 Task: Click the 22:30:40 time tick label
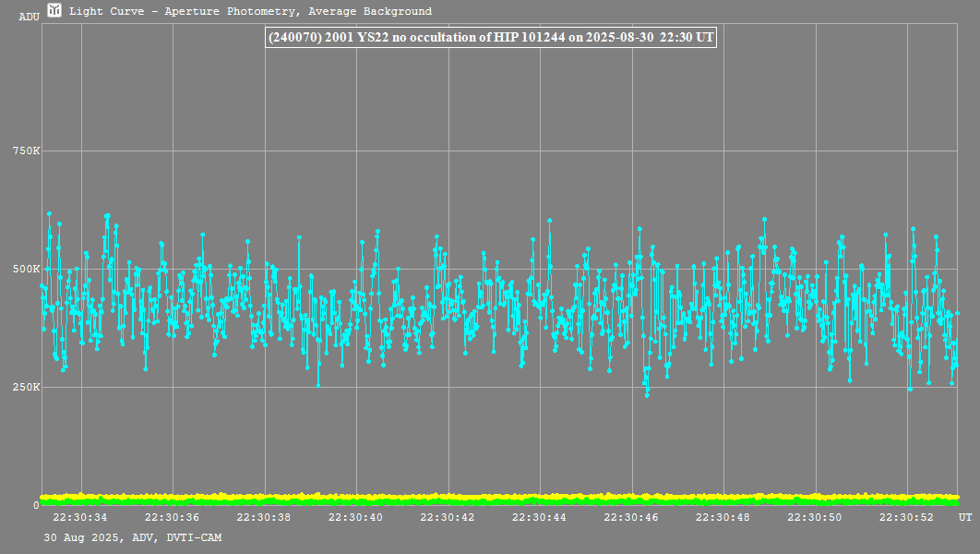(x=356, y=518)
